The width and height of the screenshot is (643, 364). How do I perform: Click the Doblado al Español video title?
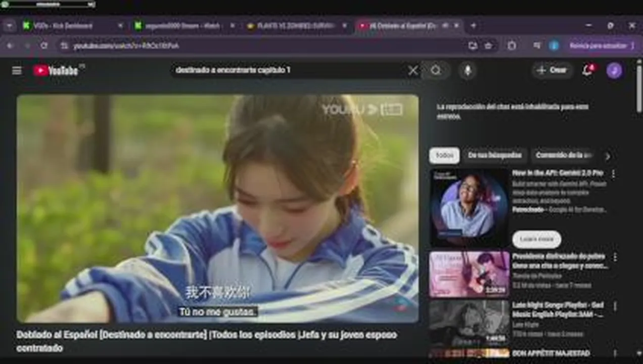207,341
